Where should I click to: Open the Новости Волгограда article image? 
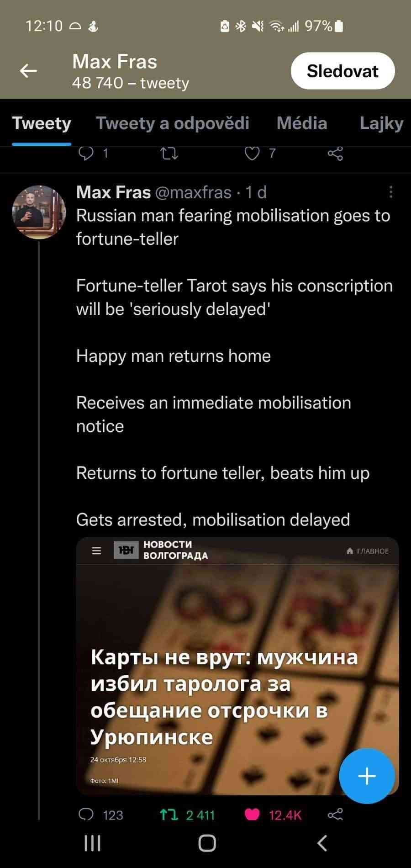[x=237, y=667]
